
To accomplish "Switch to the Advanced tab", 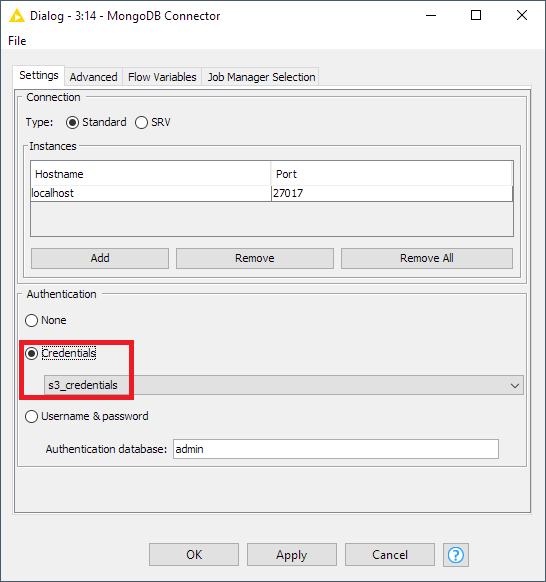I will coord(93,77).
